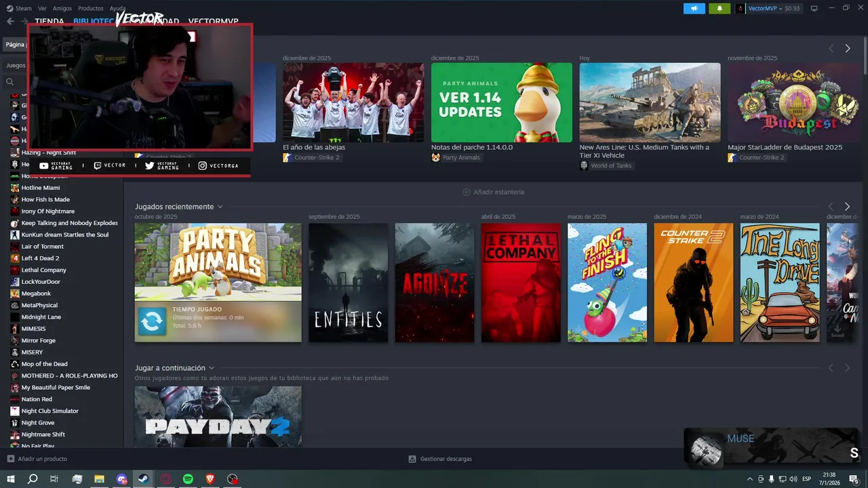This screenshot has width=868, height=488.
Task: Open the Ayuda menu
Action: coord(118,8)
